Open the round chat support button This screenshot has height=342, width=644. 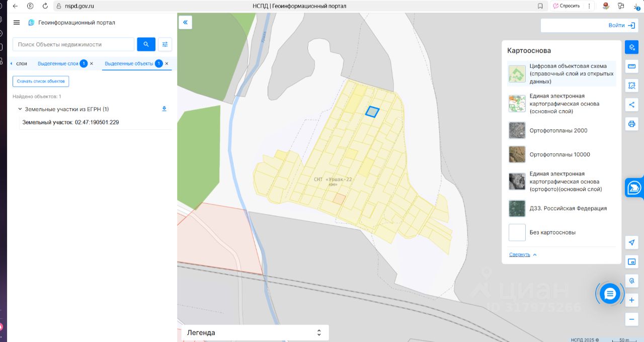pos(610,293)
